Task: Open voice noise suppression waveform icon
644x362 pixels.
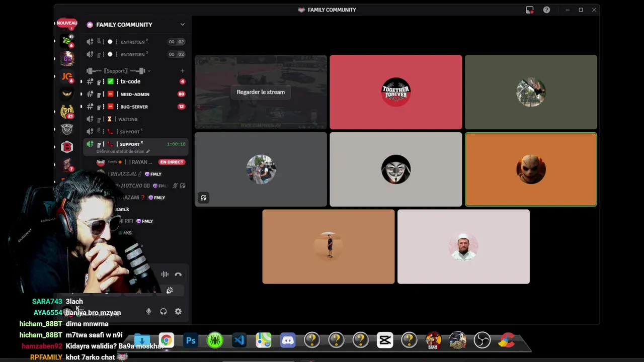Action: 165,275
